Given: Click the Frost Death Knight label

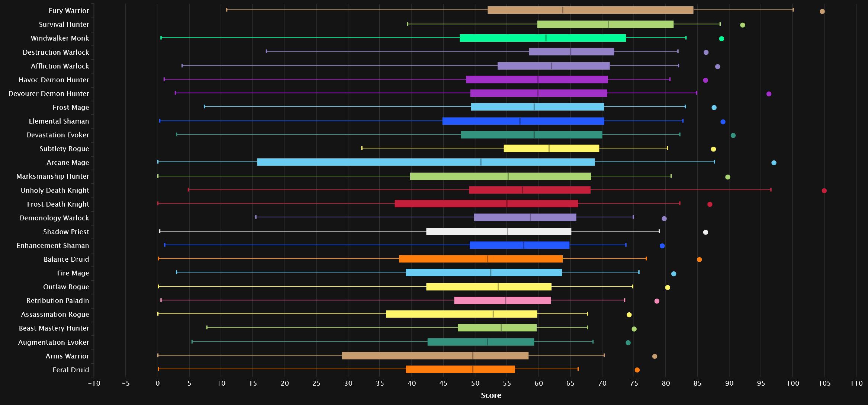Looking at the screenshot, I should point(58,204).
